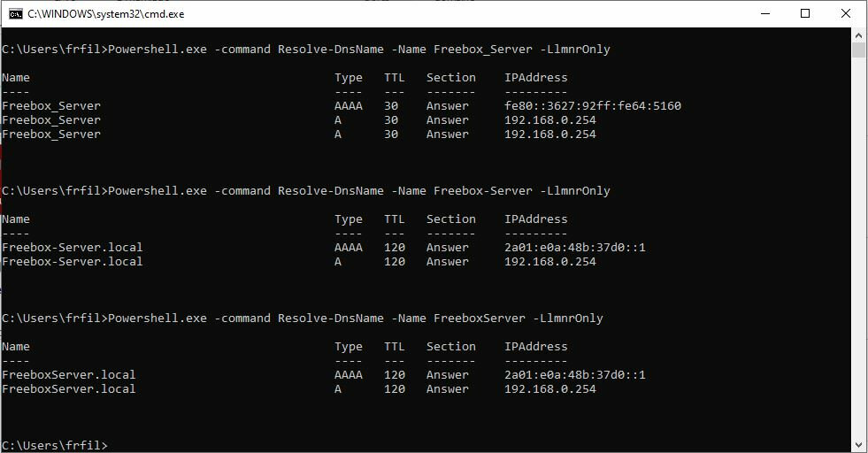Click the cmd.exe icon in title bar
This screenshot has width=868, height=453.
[x=16, y=14]
